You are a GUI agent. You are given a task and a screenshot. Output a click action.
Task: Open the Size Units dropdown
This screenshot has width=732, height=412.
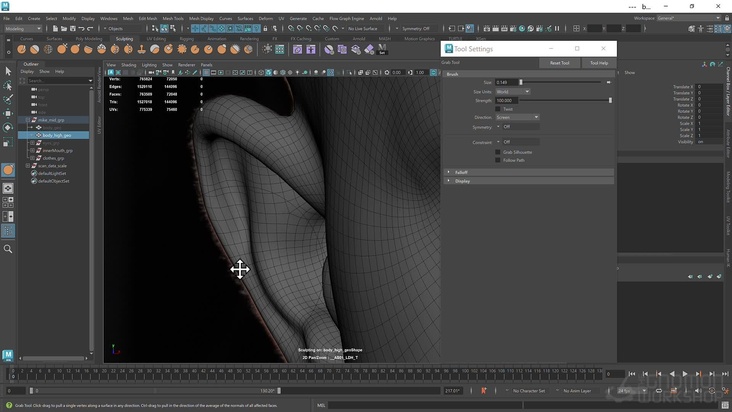pyautogui.click(x=512, y=91)
